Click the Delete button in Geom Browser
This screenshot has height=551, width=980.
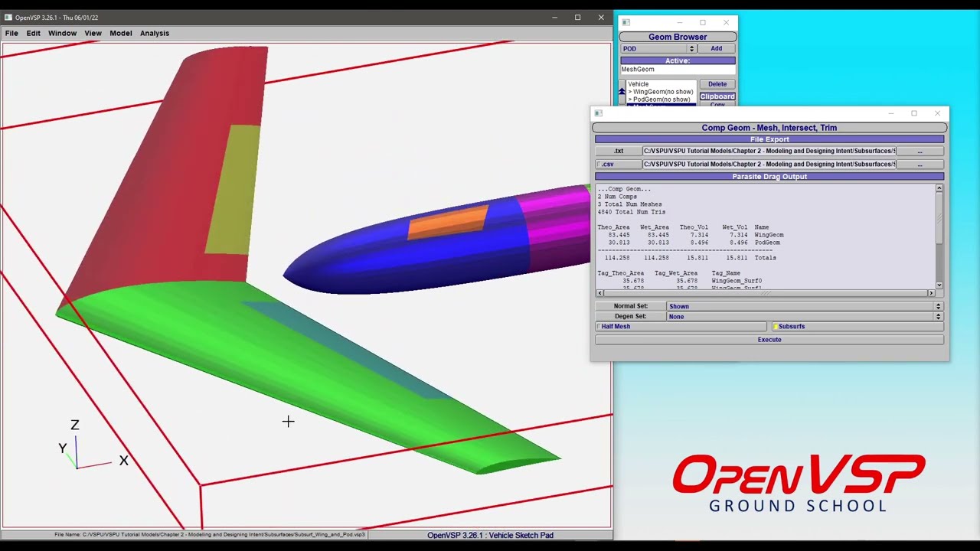pyautogui.click(x=717, y=84)
